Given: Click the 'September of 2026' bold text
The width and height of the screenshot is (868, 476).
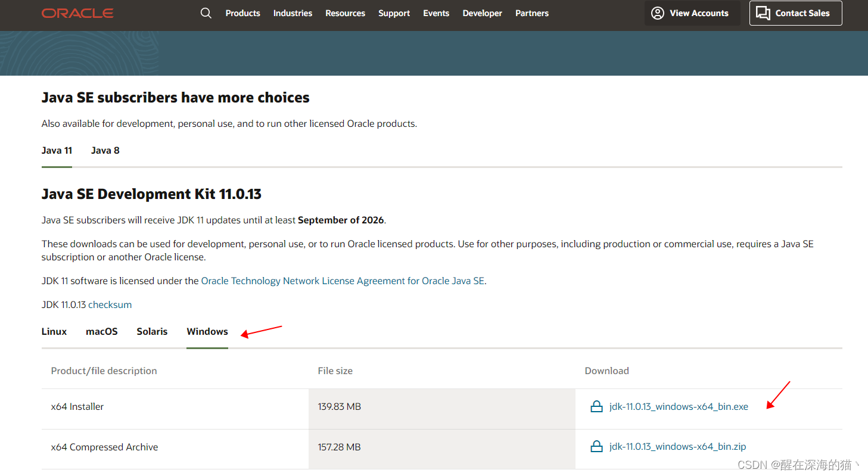Looking at the screenshot, I should click(x=341, y=220).
